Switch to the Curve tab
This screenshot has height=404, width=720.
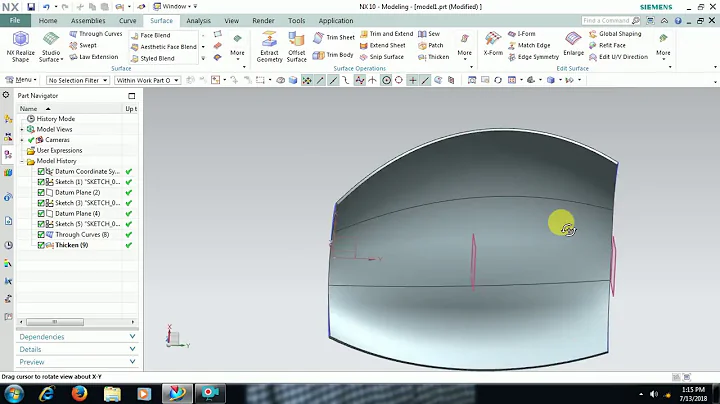(x=127, y=21)
